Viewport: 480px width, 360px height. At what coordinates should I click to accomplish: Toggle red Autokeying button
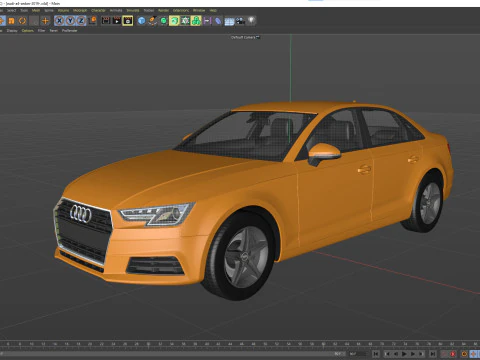(453, 354)
